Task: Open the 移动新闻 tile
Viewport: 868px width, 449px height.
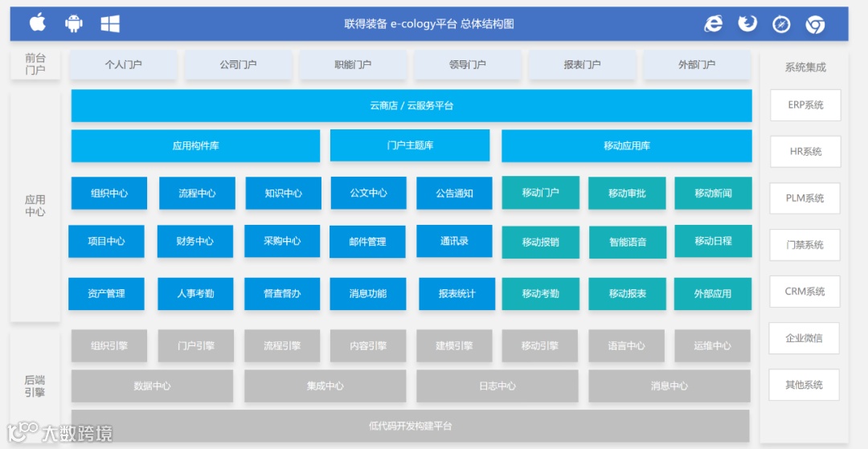Action: tap(713, 193)
